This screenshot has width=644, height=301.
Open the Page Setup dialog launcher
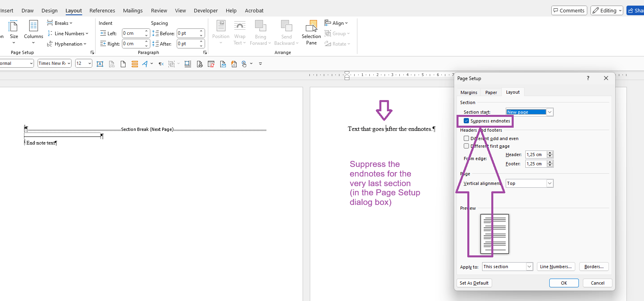tap(92, 52)
